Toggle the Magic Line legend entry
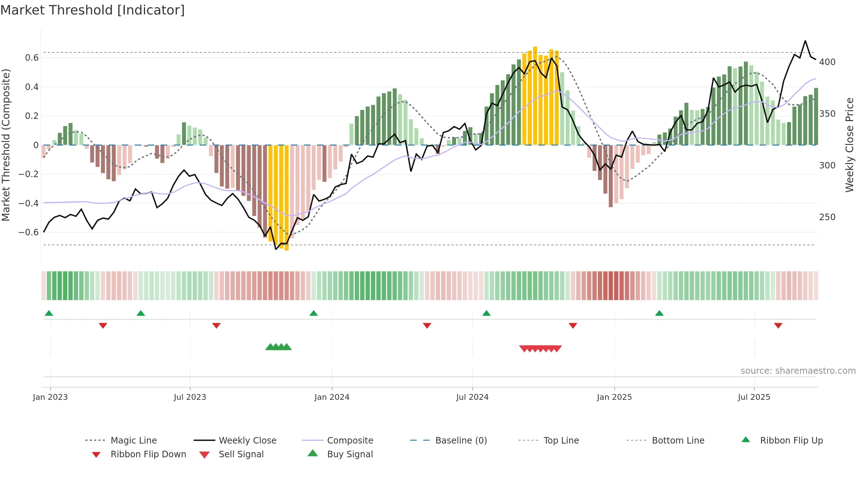This screenshot has width=868, height=488. [121, 440]
